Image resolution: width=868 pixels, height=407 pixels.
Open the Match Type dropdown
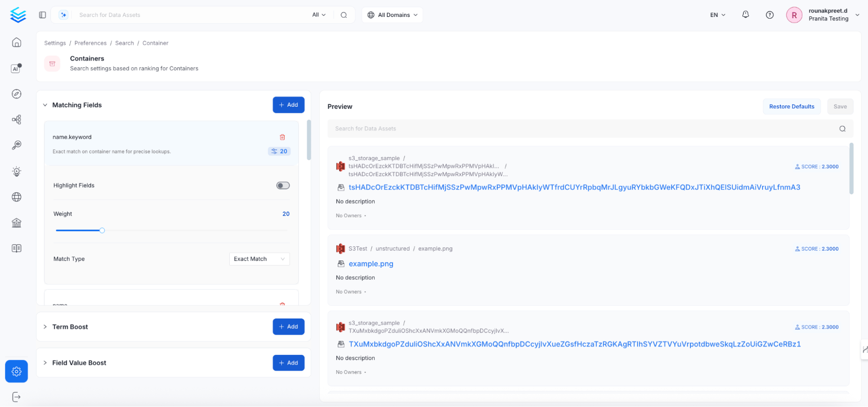(x=259, y=259)
